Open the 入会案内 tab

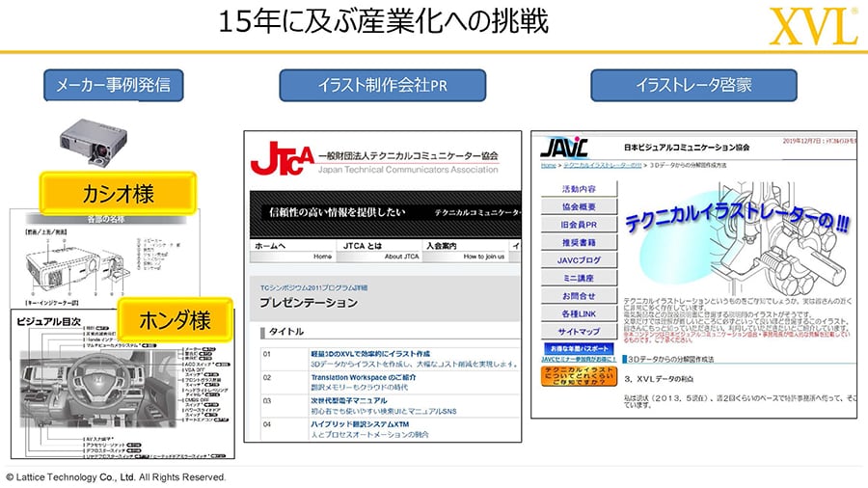coord(466,251)
